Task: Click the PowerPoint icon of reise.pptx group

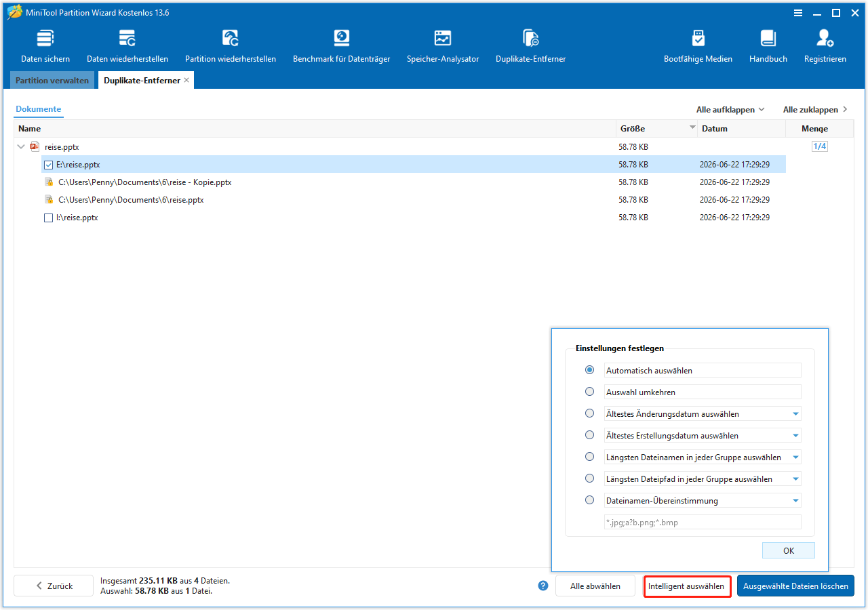Action: tap(35, 146)
